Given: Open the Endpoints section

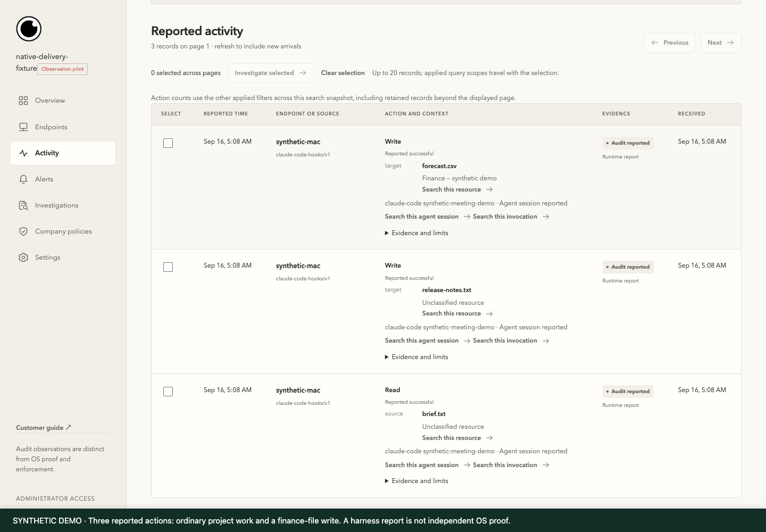Looking at the screenshot, I should click(x=63, y=127).
